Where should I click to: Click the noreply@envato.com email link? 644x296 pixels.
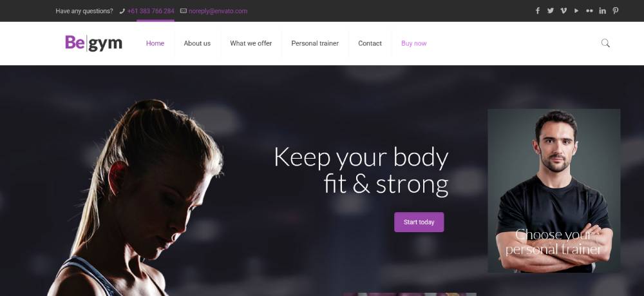tap(218, 11)
